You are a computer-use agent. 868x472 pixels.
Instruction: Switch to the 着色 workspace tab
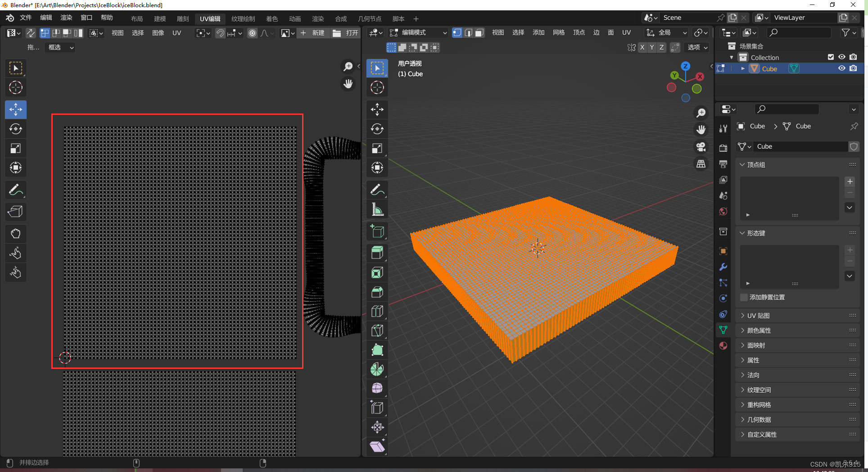pos(271,19)
